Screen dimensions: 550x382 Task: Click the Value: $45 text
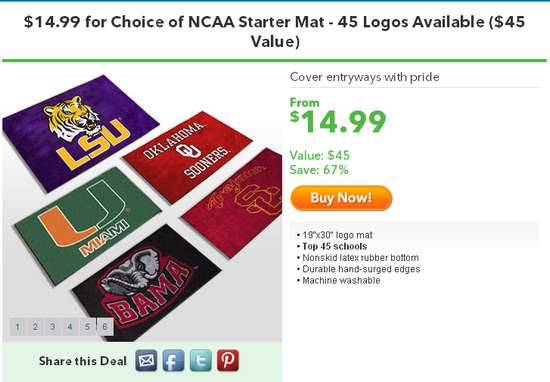click(x=320, y=155)
